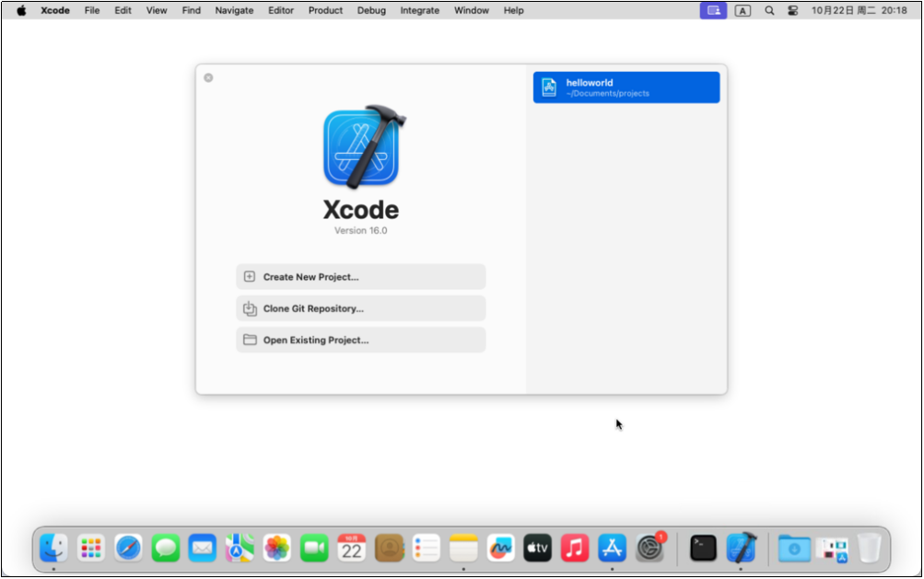This screenshot has height=579, width=924.
Task: Click the Xcode icon in the Dock
Action: pyautogui.click(x=741, y=549)
